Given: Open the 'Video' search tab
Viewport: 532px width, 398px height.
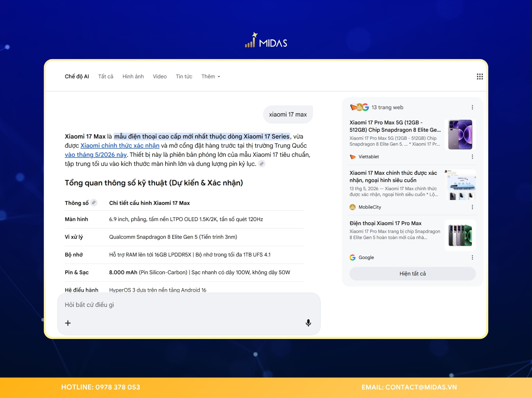Looking at the screenshot, I should coord(160,76).
